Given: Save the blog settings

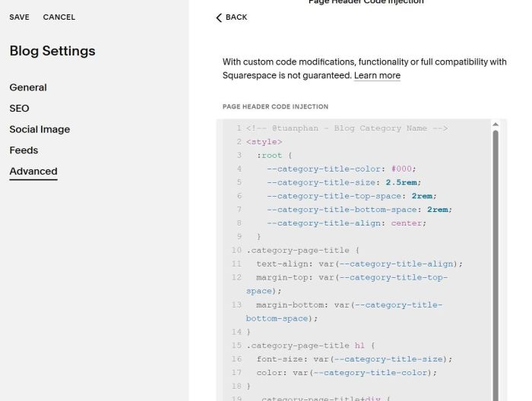Looking at the screenshot, I should point(19,17).
